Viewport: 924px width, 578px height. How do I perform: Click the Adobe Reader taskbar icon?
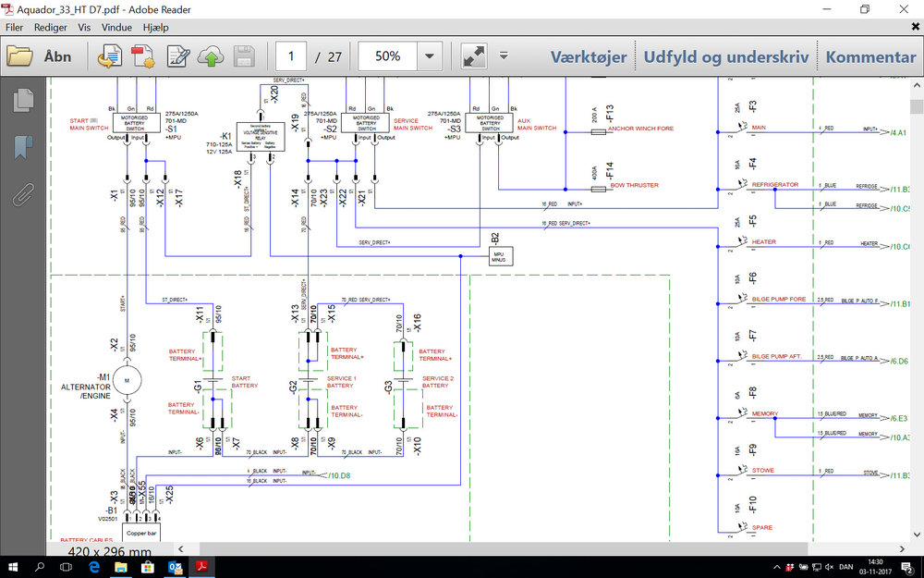[x=202, y=568]
